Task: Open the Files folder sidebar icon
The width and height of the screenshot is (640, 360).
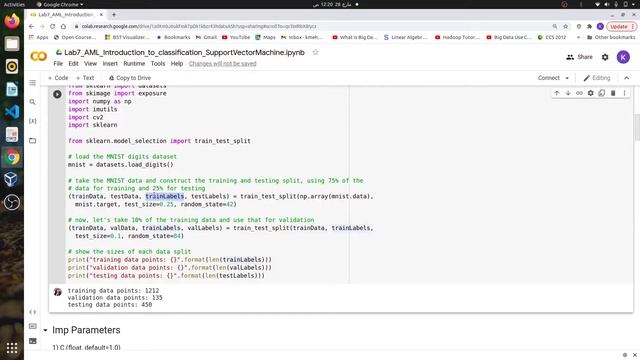Action: click(33, 140)
